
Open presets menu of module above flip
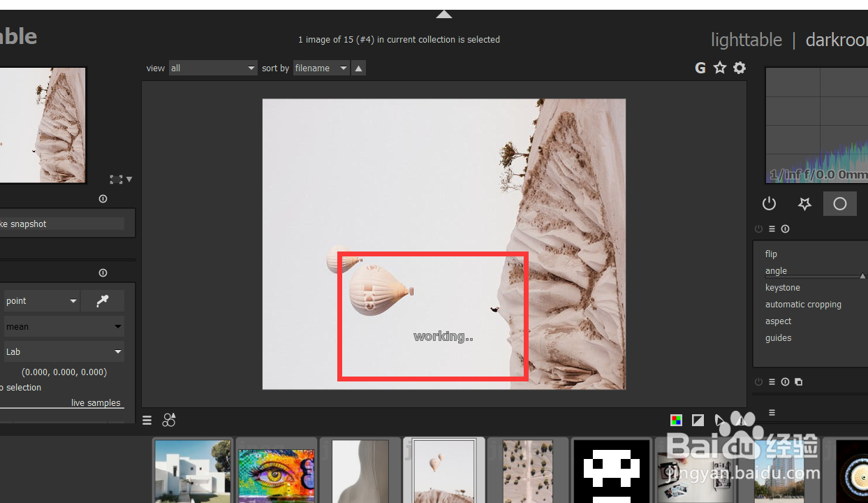772,229
